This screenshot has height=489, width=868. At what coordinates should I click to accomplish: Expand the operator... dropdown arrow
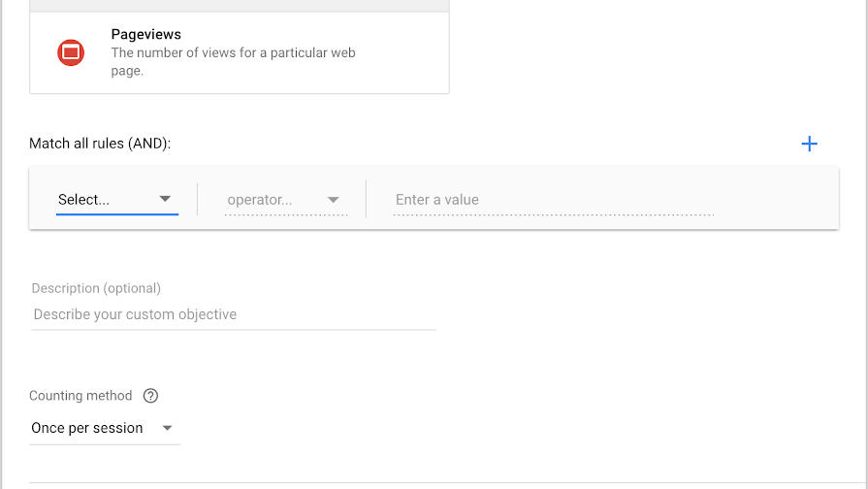[x=334, y=200]
